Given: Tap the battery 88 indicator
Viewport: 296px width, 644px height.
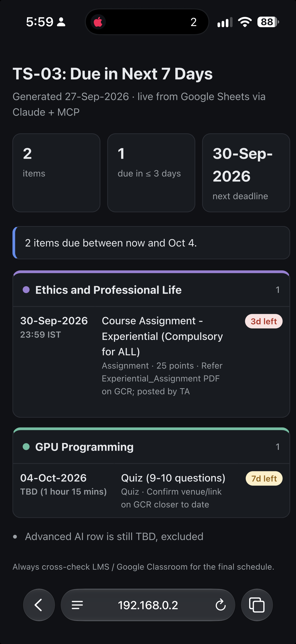Looking at the screenshot, I should click(x=268, y=22).
